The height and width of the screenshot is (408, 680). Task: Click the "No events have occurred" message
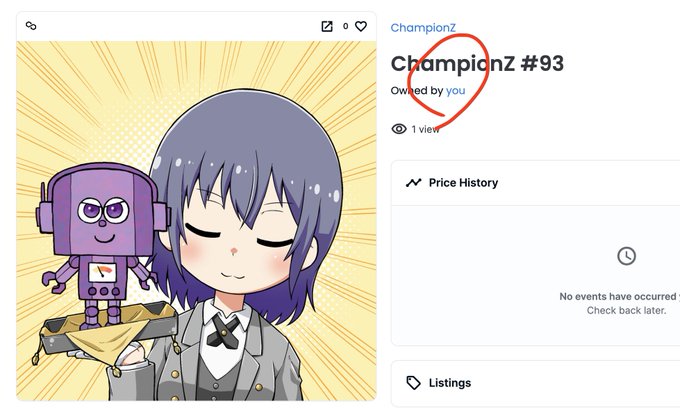coord(619,297)
